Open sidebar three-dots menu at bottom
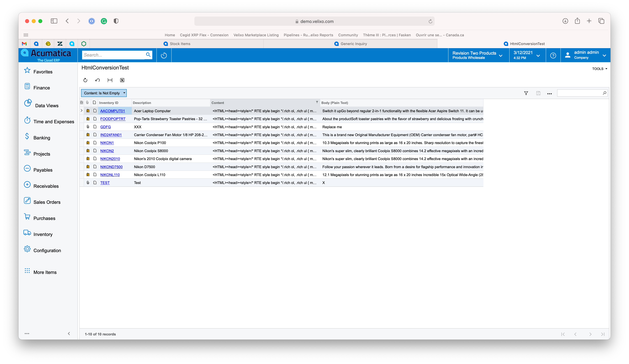 pos(27,333)
